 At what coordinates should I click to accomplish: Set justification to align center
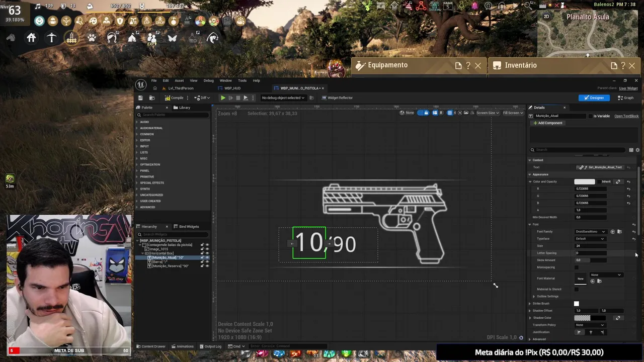pyautogui.click(x=591, y=332)
